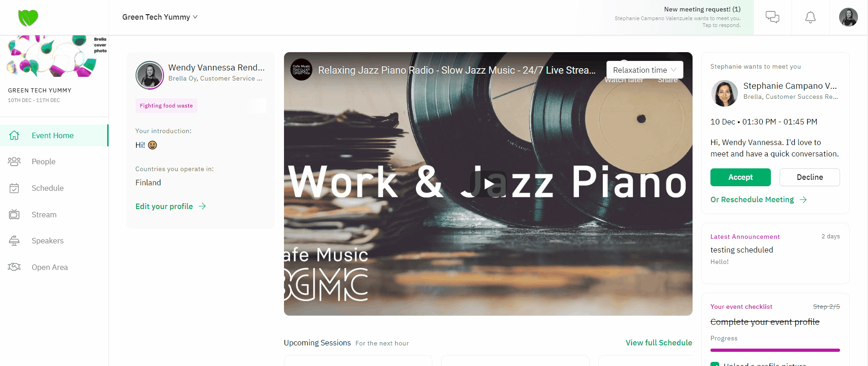
Task: Expand the Green Tech Yummy event dropdown
Action: [x=160, y=17]
